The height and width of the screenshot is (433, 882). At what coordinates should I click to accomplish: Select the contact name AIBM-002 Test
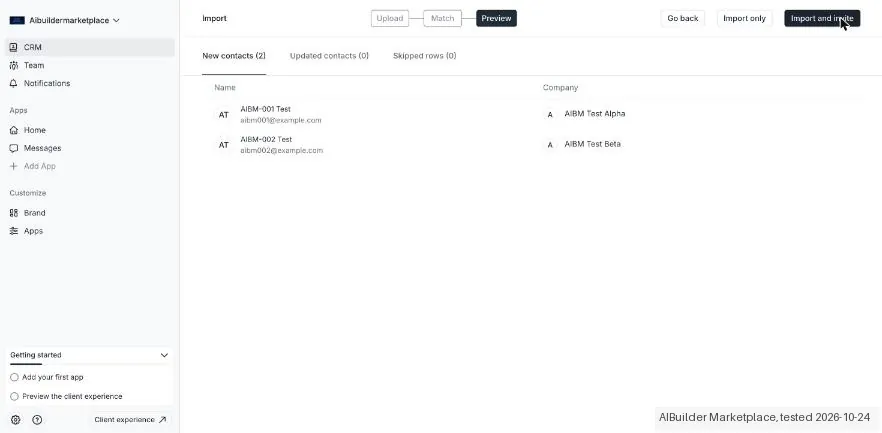(266, 139)
